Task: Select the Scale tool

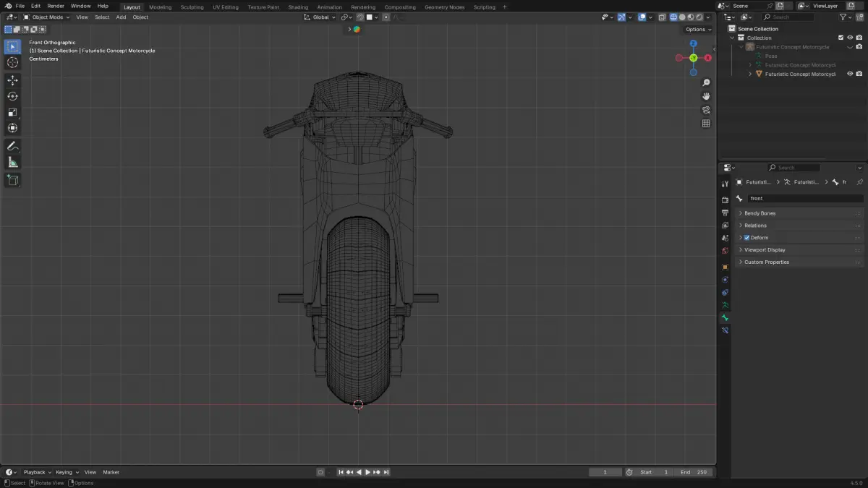Action: [12, 112]
